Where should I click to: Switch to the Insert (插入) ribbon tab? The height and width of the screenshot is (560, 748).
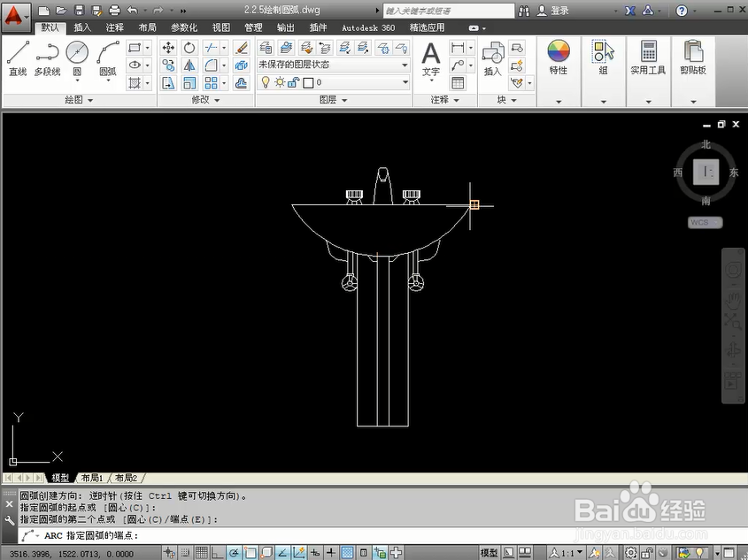point(82,27)
